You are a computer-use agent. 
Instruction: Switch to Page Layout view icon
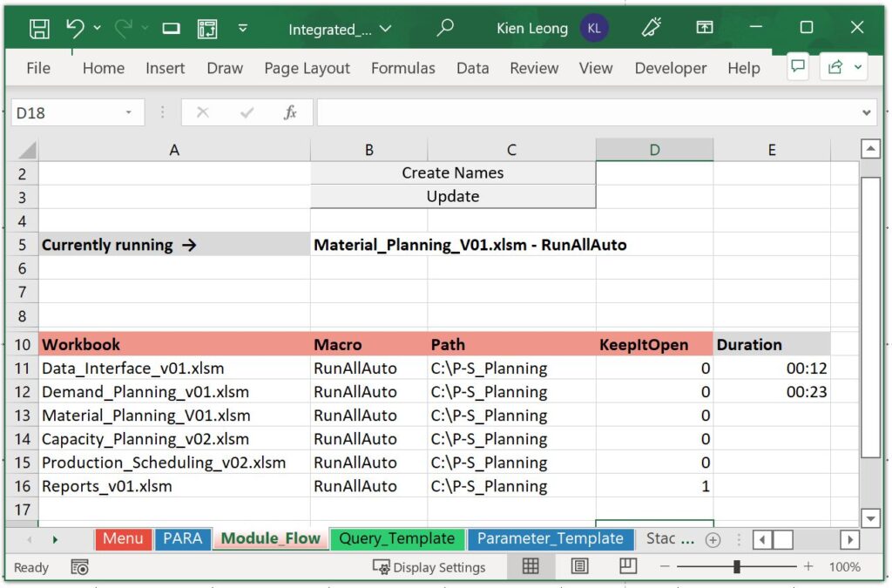[579, 566]
